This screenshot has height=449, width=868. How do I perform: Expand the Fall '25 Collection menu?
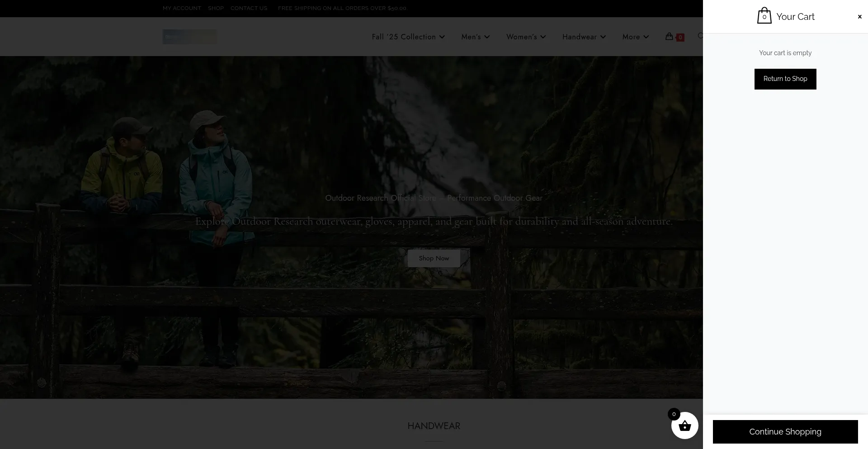click(x=407, y=37)
